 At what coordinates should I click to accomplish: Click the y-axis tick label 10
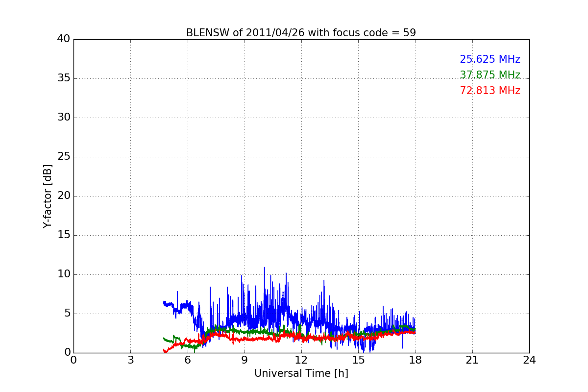[x=64, y=274]
